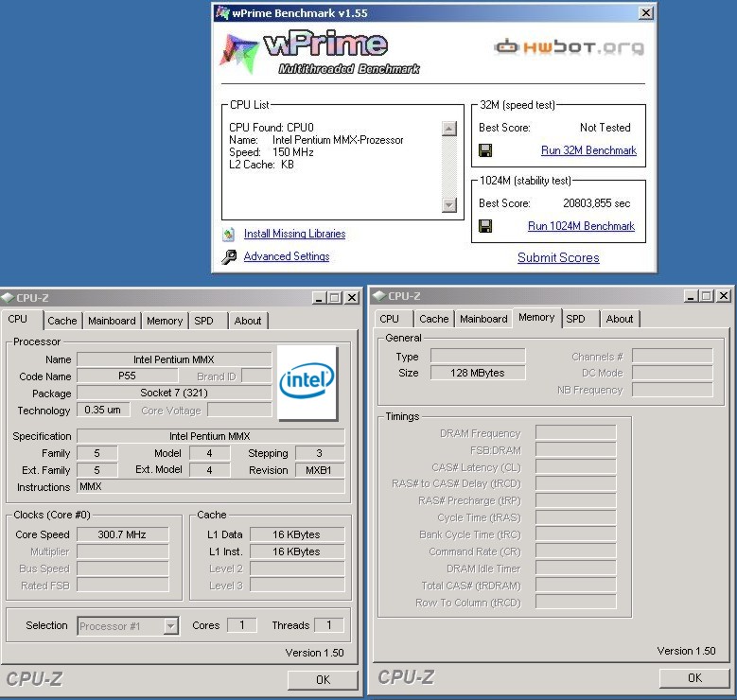737x700 pixels.
Task: Click the save icon in 1024M stability test
Action: coord(485,226)
